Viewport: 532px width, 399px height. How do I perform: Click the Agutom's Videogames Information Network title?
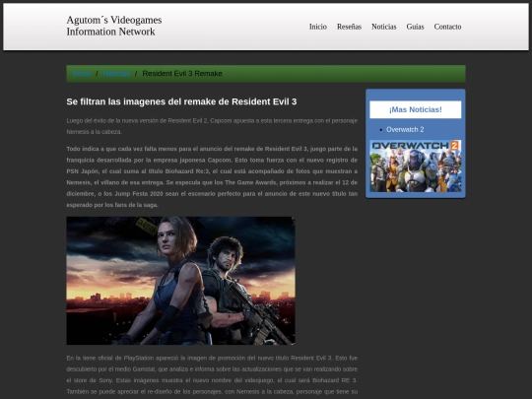(114, 26)
